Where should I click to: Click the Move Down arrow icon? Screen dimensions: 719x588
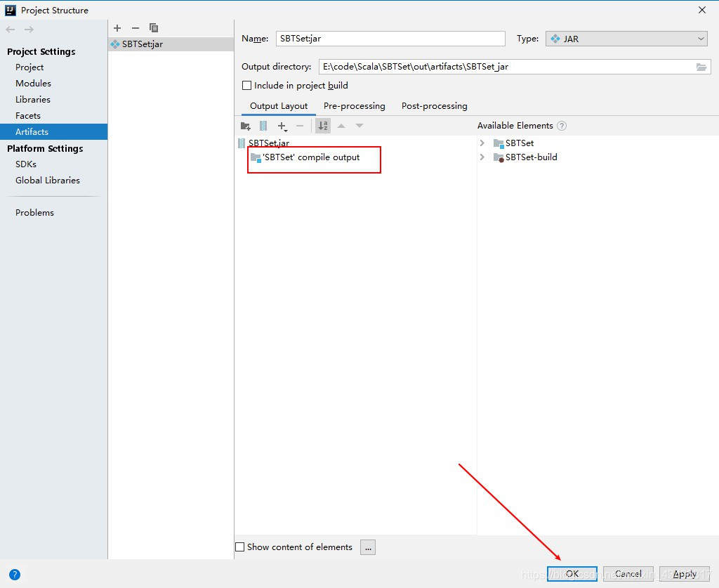[x=359, y=126]
